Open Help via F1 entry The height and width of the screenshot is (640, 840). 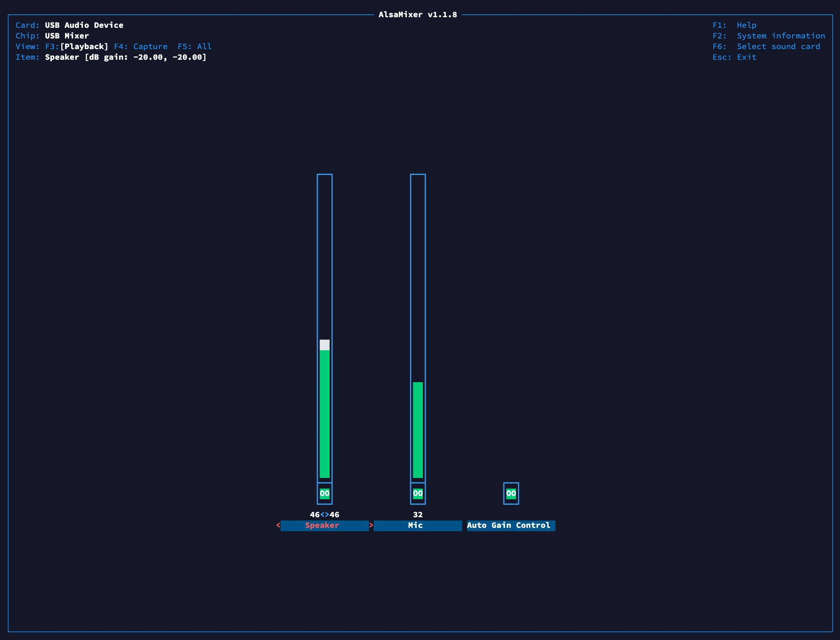coord(734,25)
